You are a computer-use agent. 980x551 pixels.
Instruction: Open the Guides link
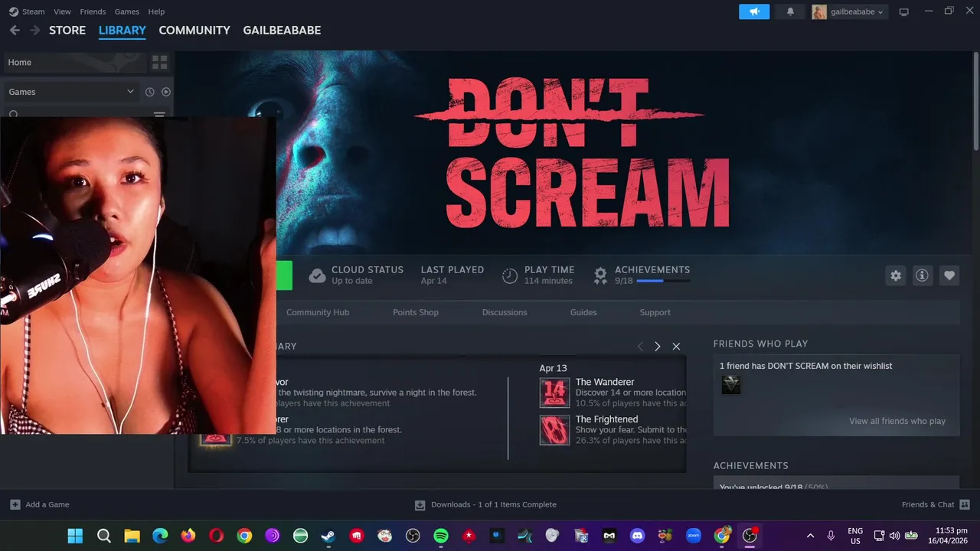point(583,312)
